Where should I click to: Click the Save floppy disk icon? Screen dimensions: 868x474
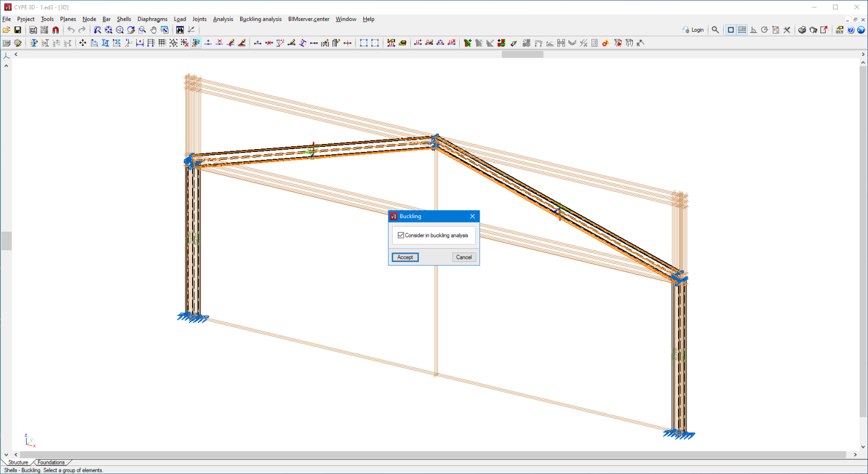coord(18,30)
